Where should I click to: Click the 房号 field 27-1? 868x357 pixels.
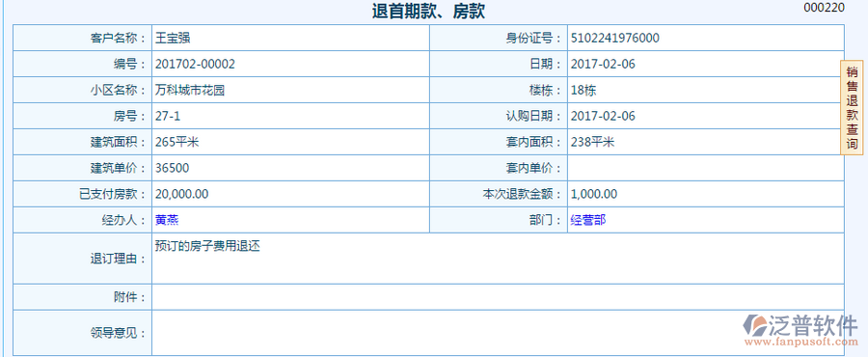(x=290, y=116)
